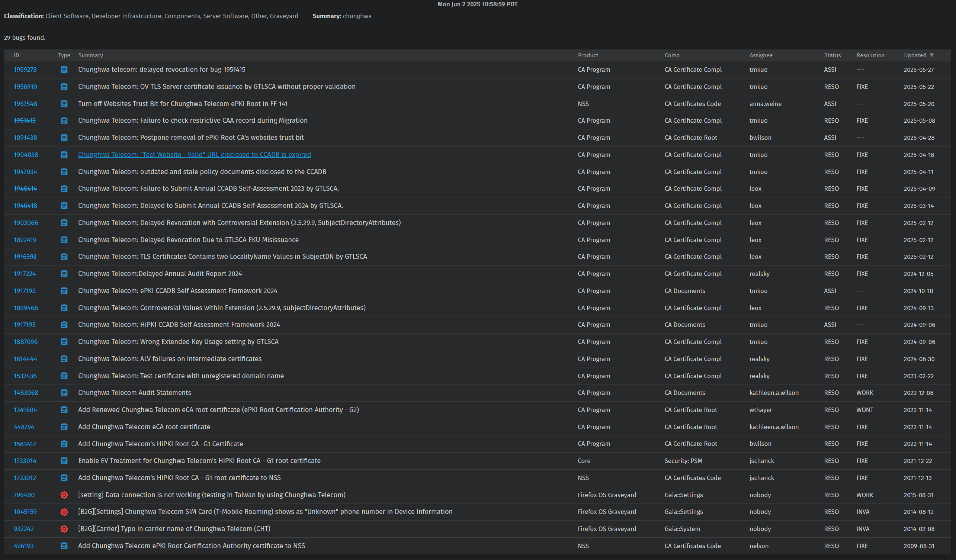
Task: Click task-type icon for bug 1904038
Action: pyautogui.click(x=64, y=155)
